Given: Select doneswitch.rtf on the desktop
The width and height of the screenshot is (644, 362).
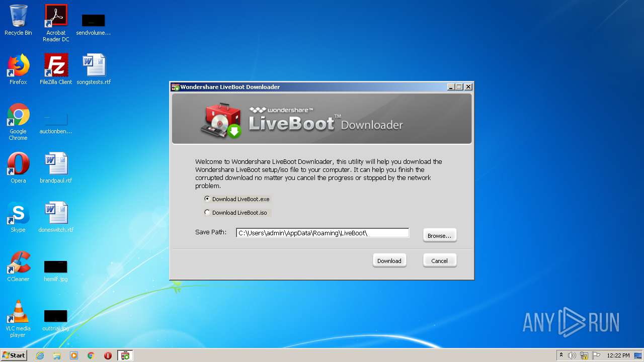Looking at the screenshot, I should [56, 217].
